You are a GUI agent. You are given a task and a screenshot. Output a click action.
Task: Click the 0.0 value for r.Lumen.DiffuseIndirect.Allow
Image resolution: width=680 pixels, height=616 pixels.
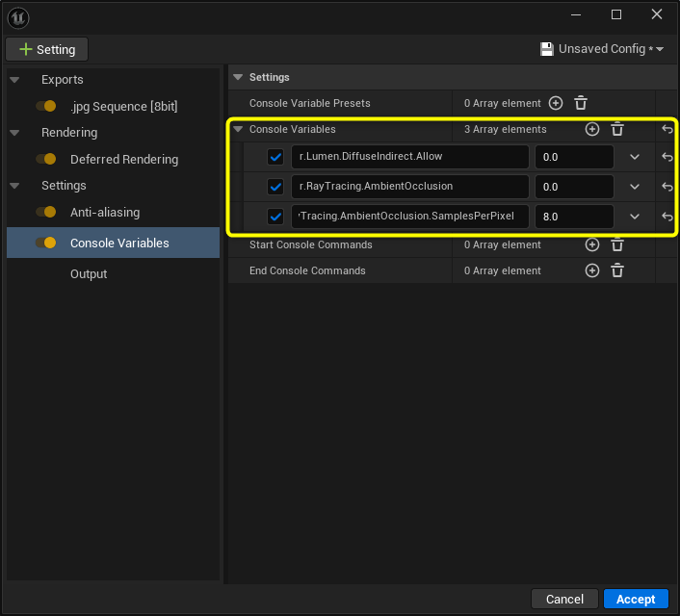click(574, 157)
